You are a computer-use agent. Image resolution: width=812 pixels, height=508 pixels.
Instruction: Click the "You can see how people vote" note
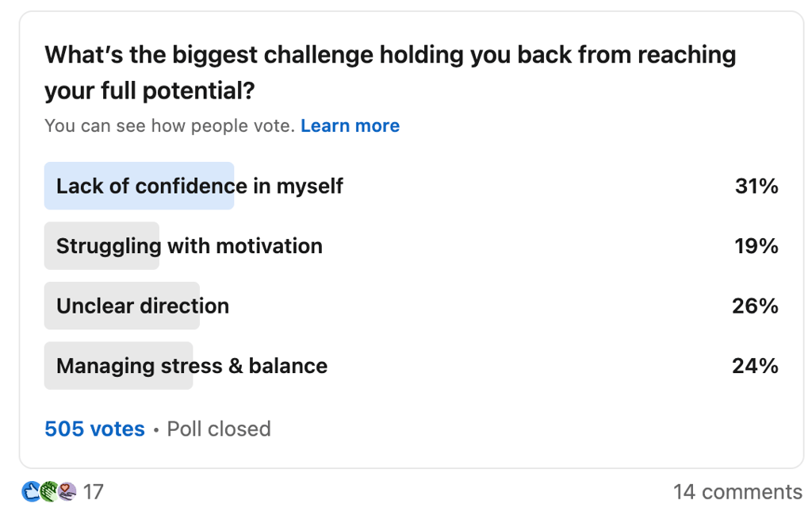coord(170,125)
